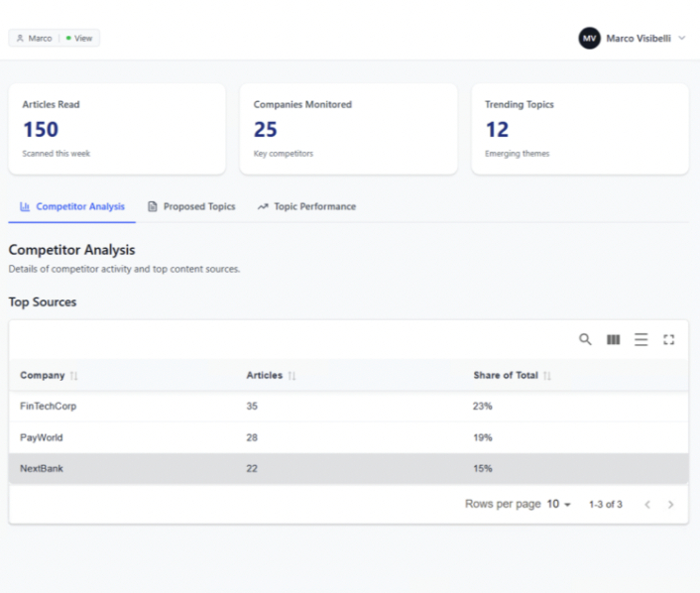Click the Trending Topics stat card

pyautogui.click(x=579, y=129)
